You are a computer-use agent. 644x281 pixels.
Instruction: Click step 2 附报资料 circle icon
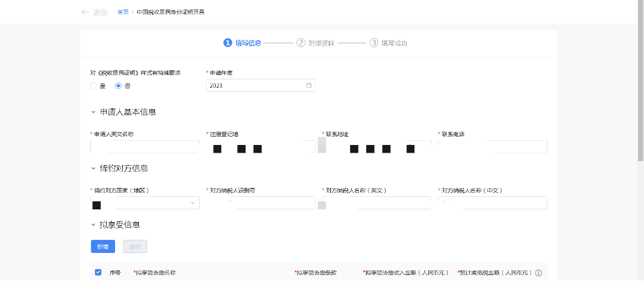[x=301, y=43]
